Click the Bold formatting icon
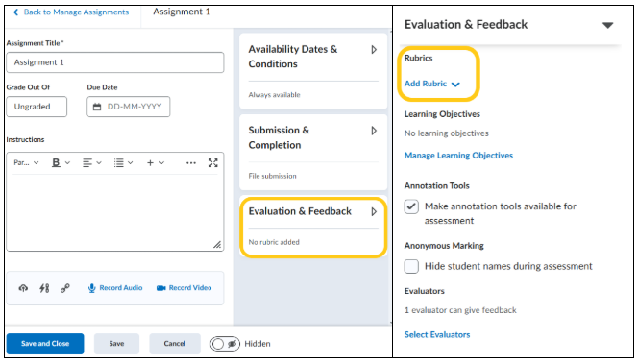Screen dimensions: 638x364 pyautogui.click(x=56, y=162)
